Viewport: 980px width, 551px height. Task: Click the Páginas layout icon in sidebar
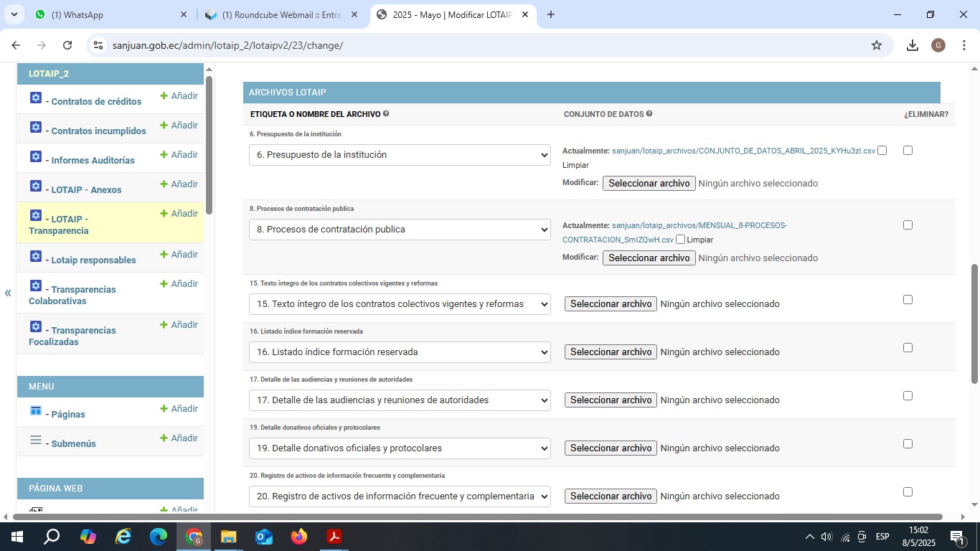pos(36,410)
